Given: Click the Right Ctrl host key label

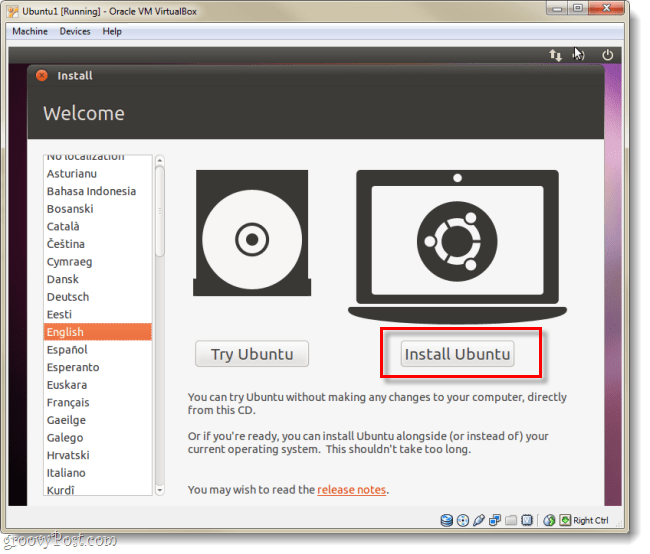Looking at the screenshot, I should coord(591,520).
